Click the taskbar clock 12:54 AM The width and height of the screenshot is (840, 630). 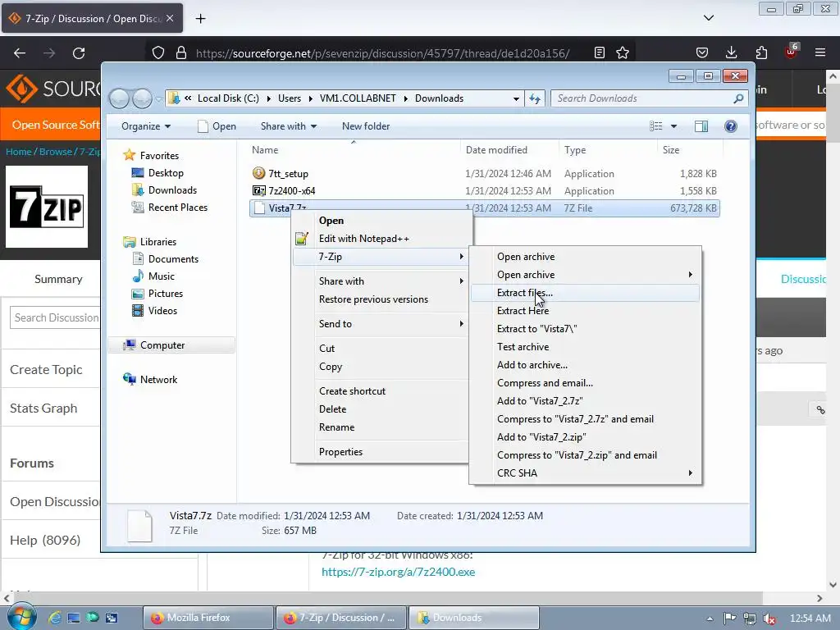click(810, 619)
